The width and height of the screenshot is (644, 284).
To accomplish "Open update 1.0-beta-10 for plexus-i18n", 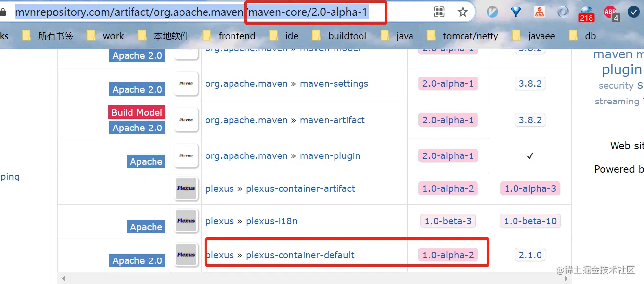I will pyautogui.click(x=530, y=221).
